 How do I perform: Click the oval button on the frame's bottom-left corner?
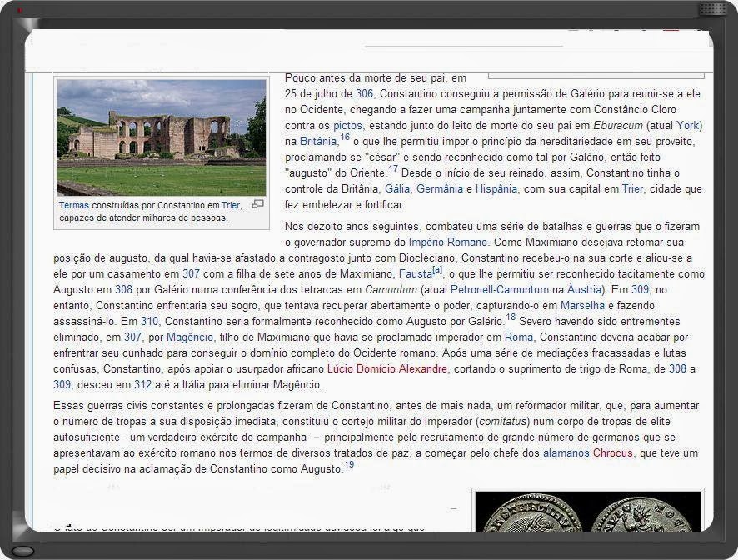pos(22,551)
